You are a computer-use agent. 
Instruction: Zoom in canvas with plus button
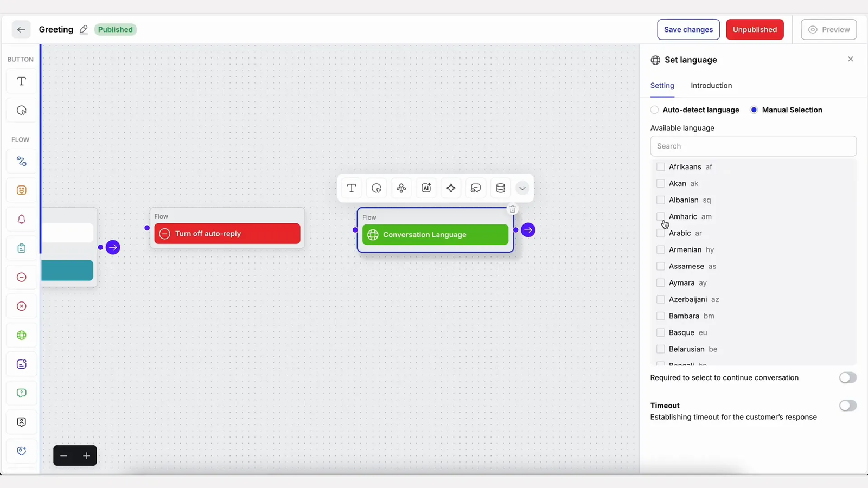pyautogui.click(x=86, y=456)
